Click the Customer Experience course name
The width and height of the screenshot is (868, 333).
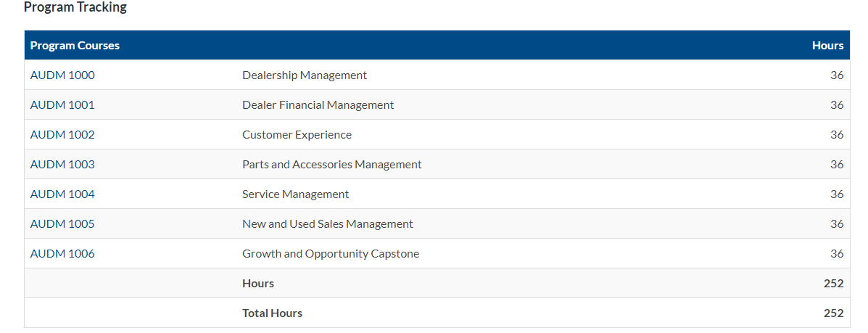click(x=297, y=135)
